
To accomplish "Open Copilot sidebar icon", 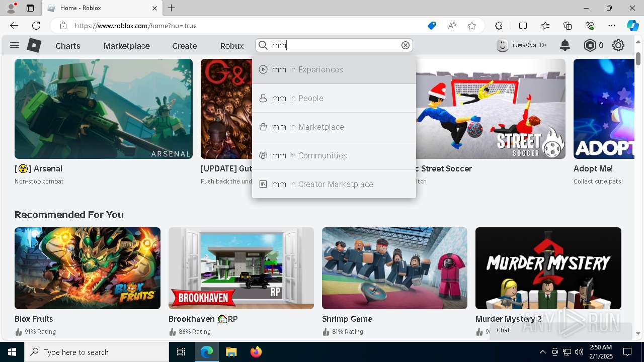I will [x=632, y=26].
